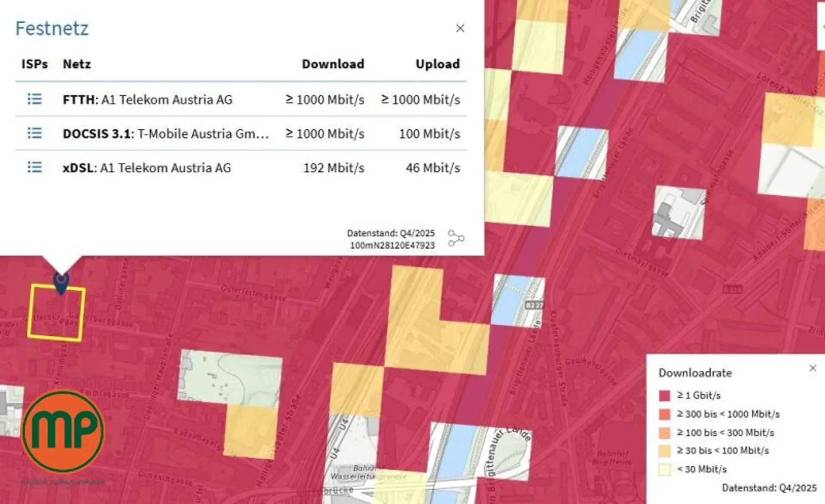Open ISP list for DOCSIS 3.1 row

click(x=35, y=133)
